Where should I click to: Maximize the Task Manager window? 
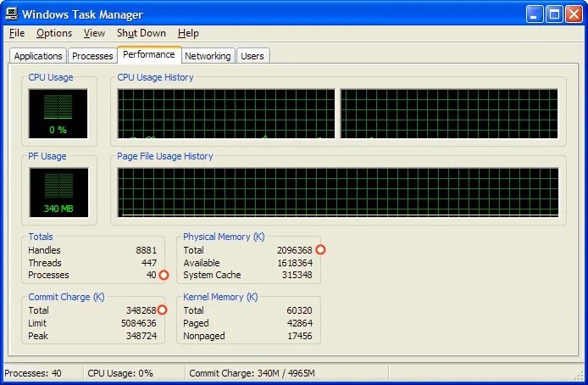554,14
